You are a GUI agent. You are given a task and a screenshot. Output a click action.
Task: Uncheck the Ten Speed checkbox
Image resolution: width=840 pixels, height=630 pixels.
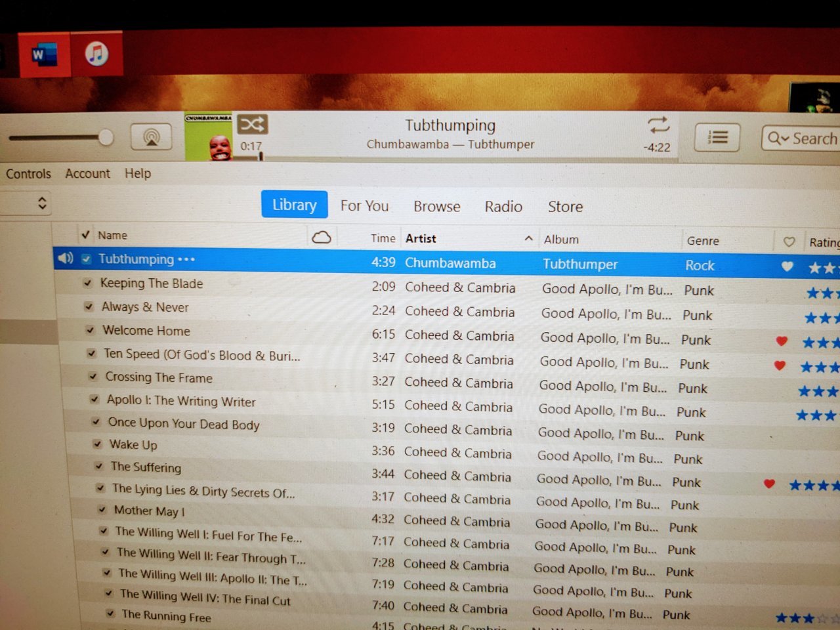click(91, 353)
